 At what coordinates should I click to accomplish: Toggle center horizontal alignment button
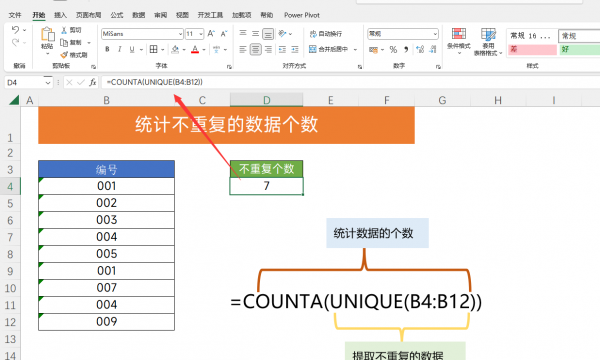tap(255, 49)
